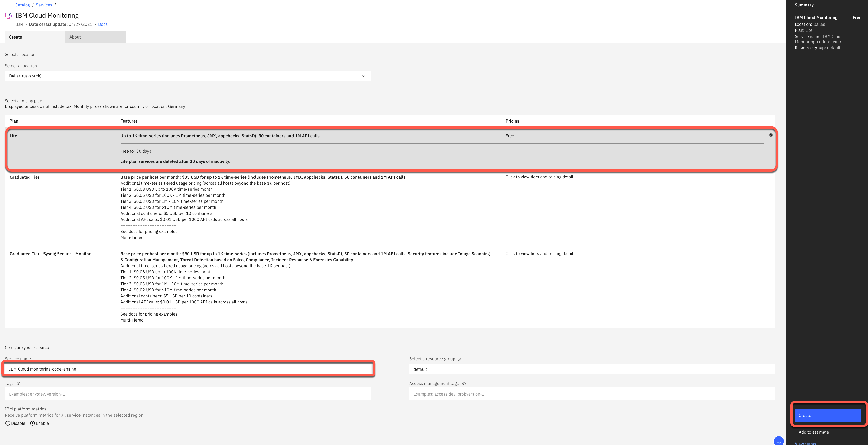Switch to the About tab
Viewport: 868px width, 445px height.
pyautogui.click(x=95, y=37)
